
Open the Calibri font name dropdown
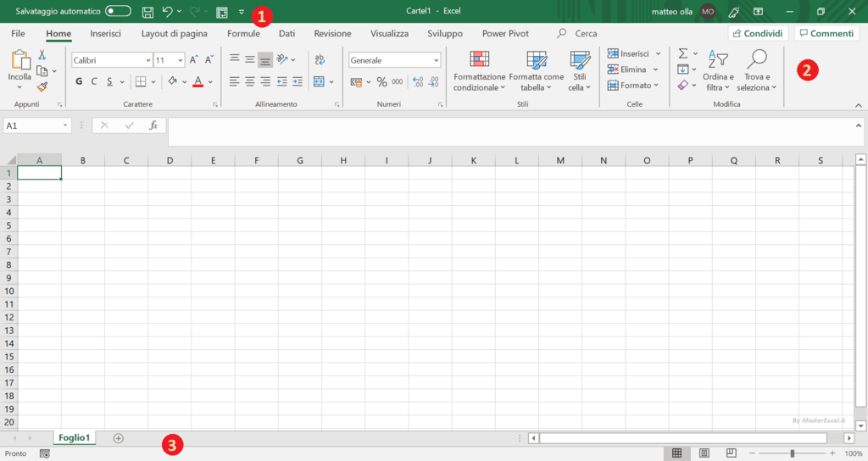(111, 60)
